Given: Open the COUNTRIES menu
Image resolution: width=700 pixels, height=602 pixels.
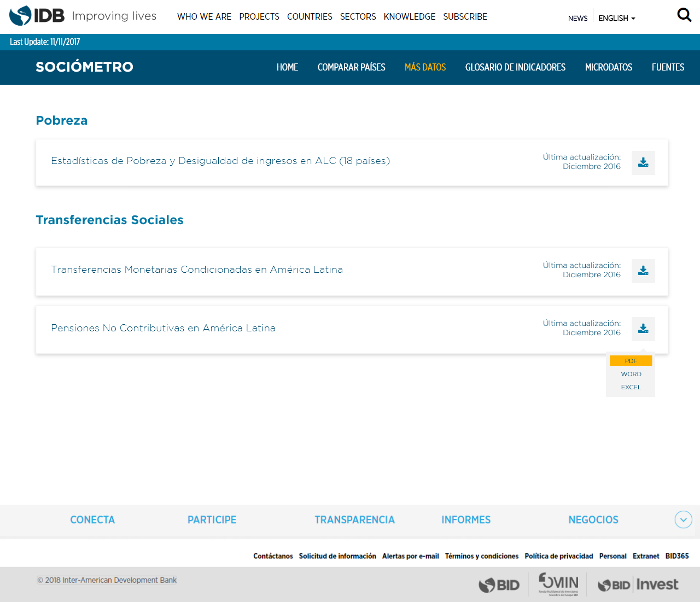Looking at the screenshot, I should click(x=310, y=16).
